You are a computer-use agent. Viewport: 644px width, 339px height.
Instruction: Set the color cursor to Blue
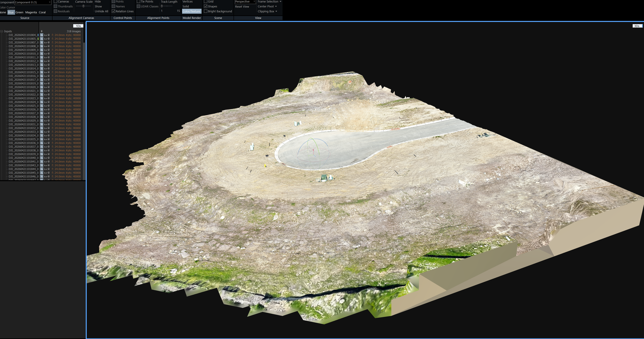pos(11,12)
